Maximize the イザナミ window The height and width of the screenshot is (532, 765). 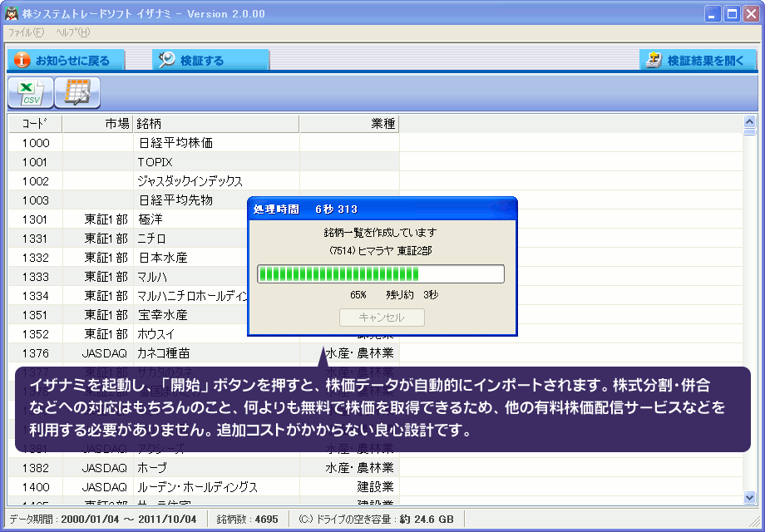732,13
